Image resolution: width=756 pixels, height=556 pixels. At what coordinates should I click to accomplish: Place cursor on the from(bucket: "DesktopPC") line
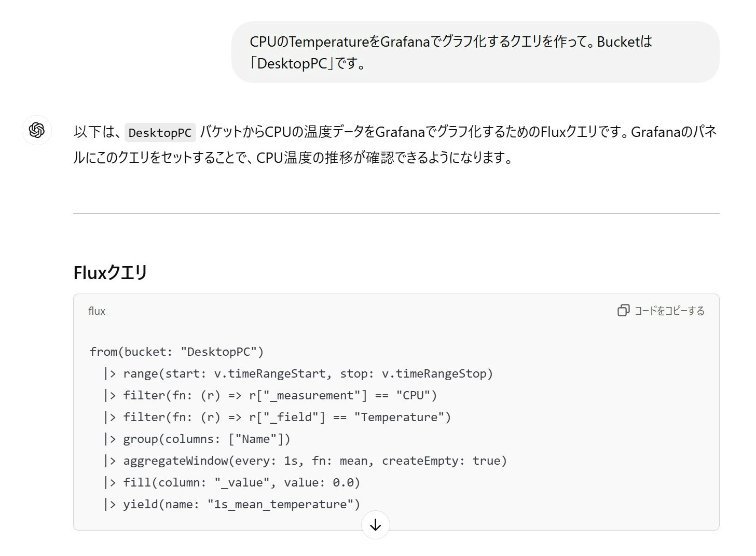pos(176,352)
